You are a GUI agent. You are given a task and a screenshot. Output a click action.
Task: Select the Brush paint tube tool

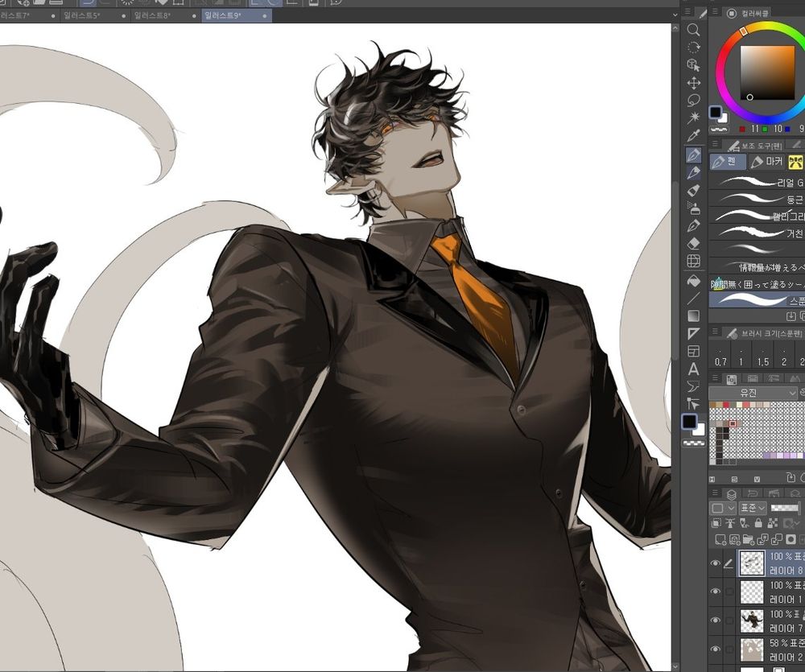click(x=693, y=191)
